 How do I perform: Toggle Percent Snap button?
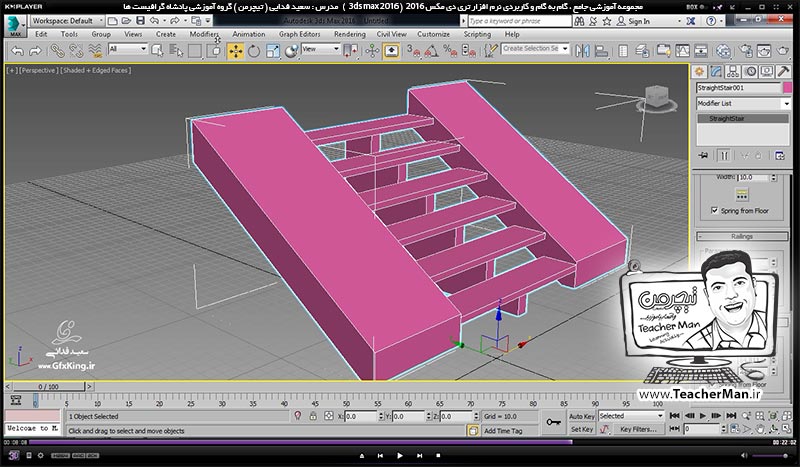point(450,51)
